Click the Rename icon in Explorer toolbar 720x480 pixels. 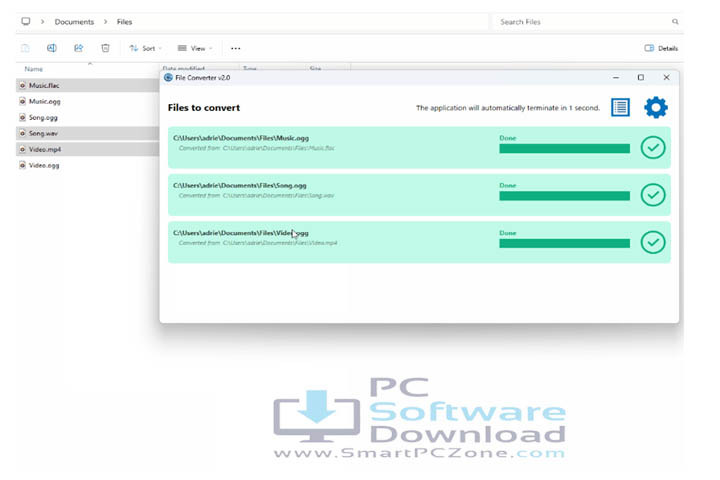pyautogui.click(x=52, y=48)
